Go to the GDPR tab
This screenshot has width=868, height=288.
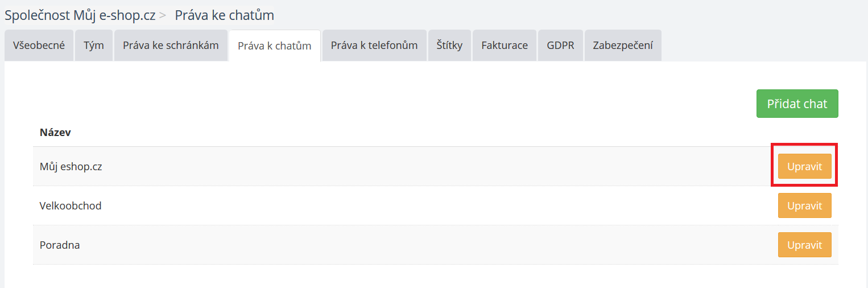(560, 46)
